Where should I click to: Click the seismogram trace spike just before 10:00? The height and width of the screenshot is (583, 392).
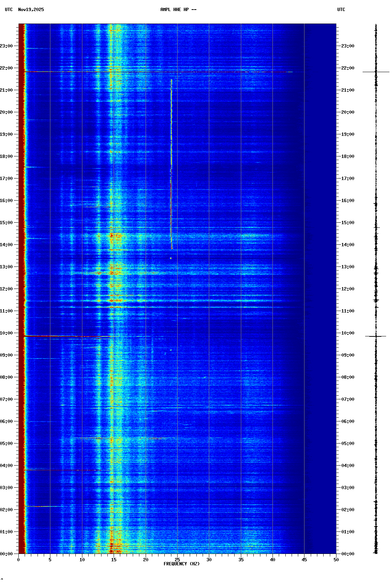375,336
